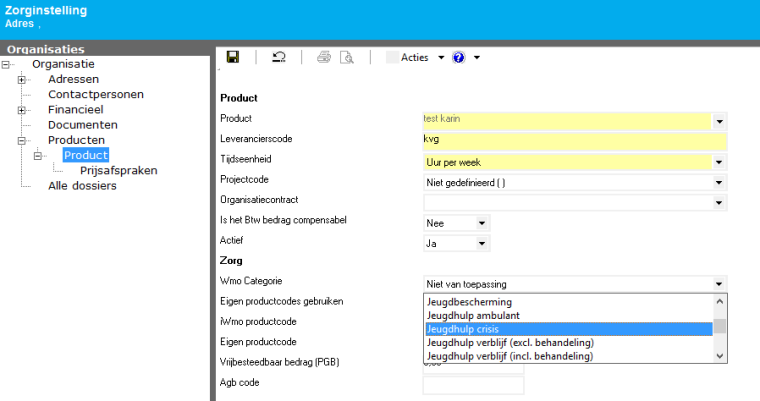Open the Projectcode dropdown
Image resolution: width=760 pixels, height=401 pixels.
tap(719, 182)
